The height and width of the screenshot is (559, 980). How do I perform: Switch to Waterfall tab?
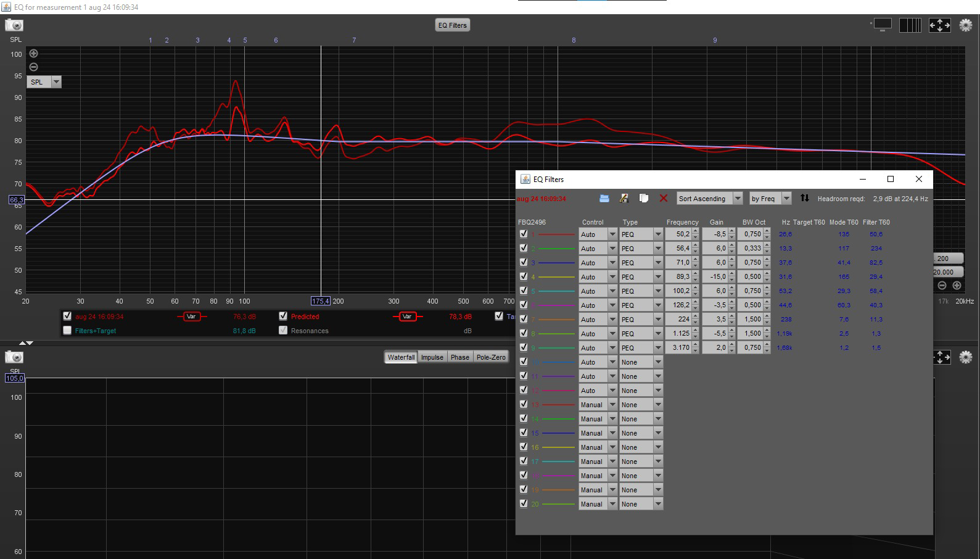(x=401, y=357)
